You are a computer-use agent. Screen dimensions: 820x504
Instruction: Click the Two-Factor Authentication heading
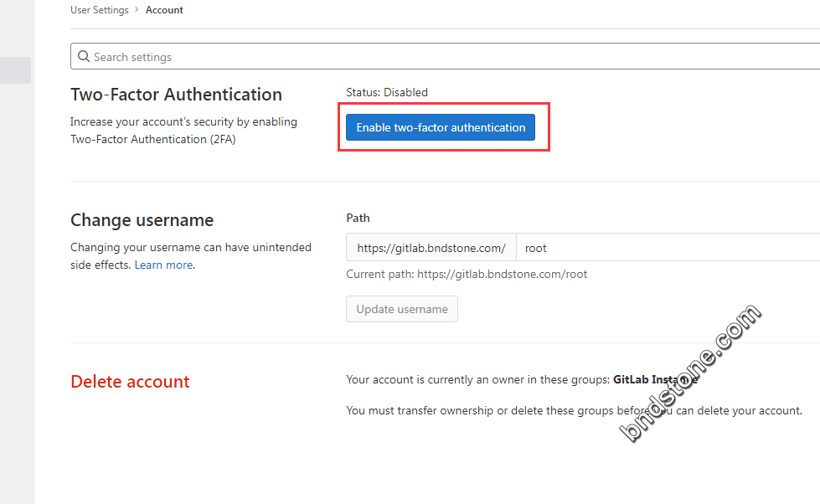coord(176,95)
